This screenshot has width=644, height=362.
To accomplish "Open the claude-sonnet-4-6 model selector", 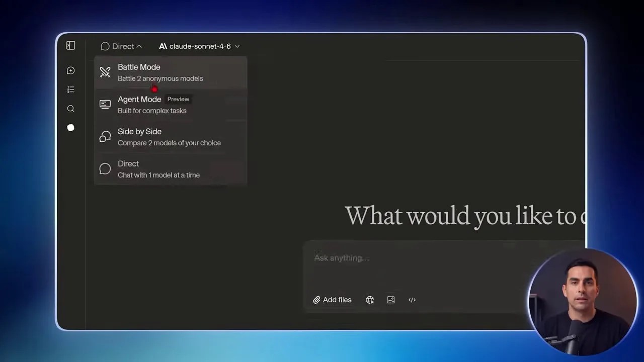I will point(199,46).
